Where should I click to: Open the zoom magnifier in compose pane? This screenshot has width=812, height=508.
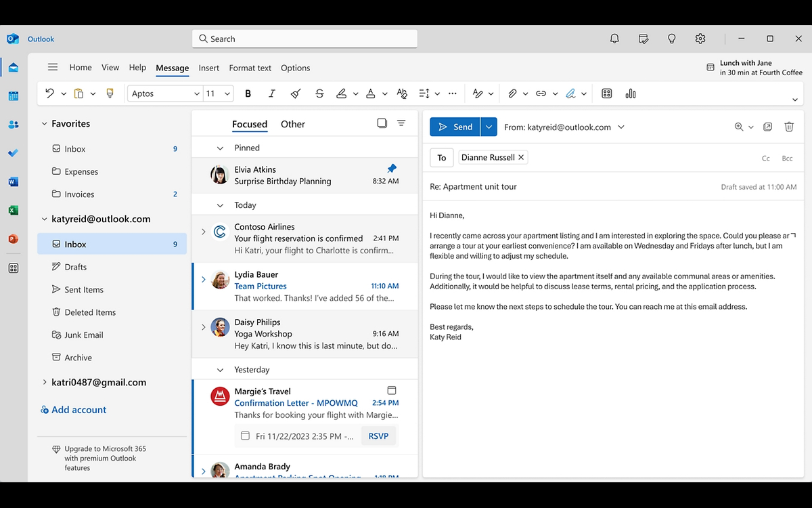(x=739, y=127)
